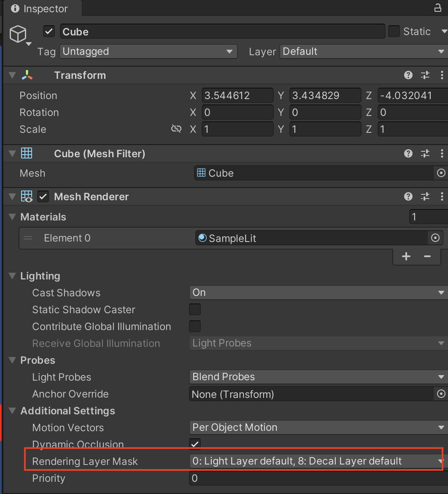The image size is (448, 494).
Task: Open the Tag dropdown showing Untagged
Action: click(148, 51)
